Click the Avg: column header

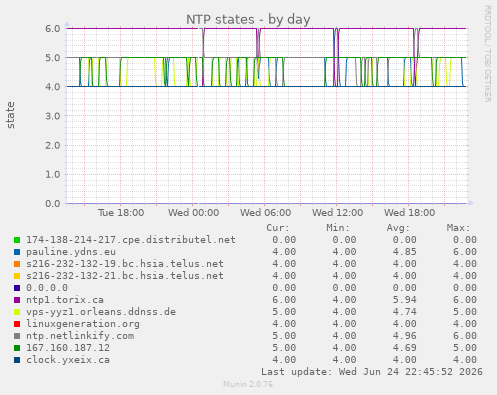point(398,228)
